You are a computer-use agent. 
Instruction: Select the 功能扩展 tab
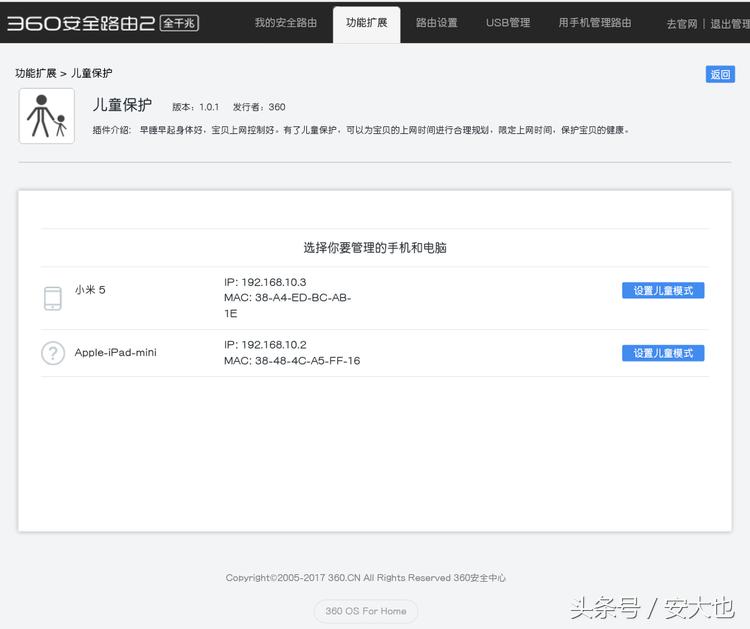point(366,22)
